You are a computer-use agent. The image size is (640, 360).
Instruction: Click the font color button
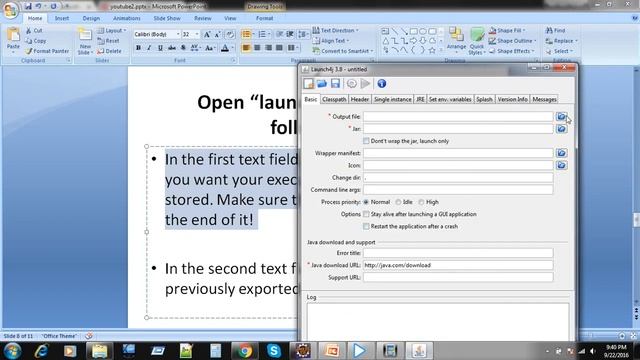[225, 48]
